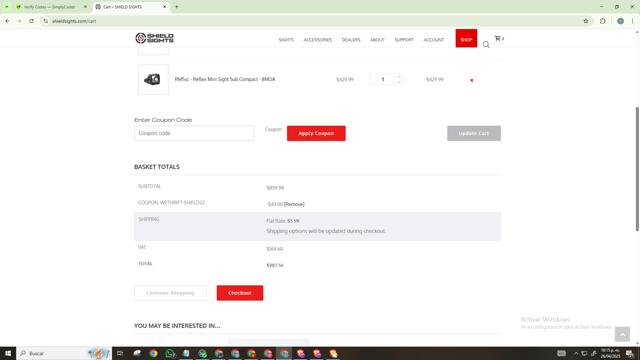Open the SIGHTS menu
This screenshot has width=640, height=360.
coord(286,40)
